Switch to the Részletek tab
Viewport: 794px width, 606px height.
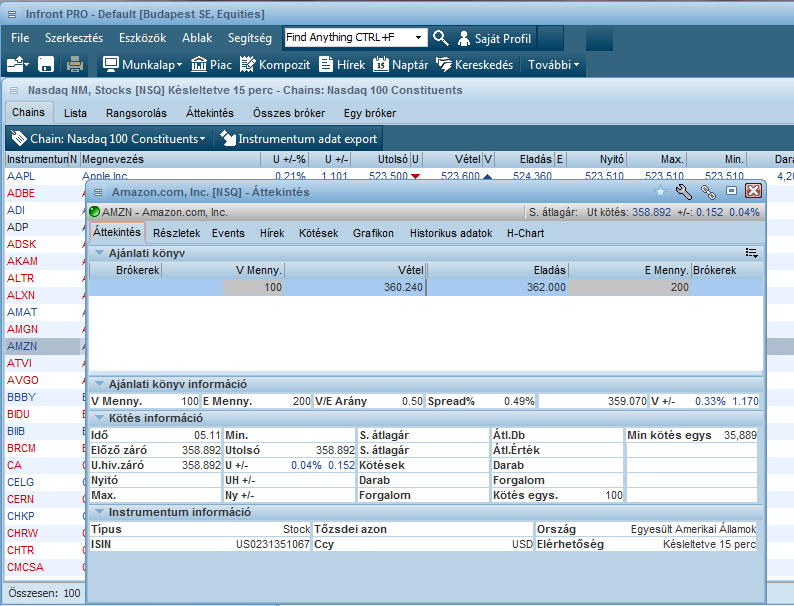pyautogui.click(x=176, y=233)
